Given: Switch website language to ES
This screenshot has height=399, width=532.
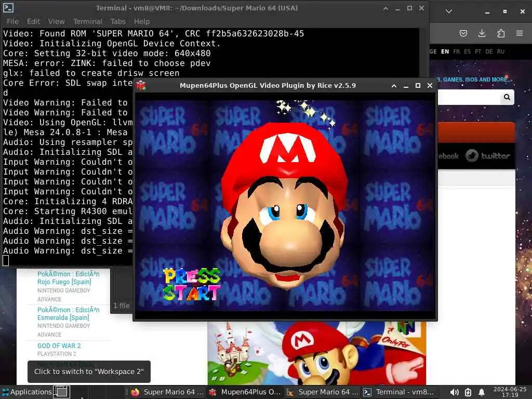Looking at the screenshot, I should [467, 51].
